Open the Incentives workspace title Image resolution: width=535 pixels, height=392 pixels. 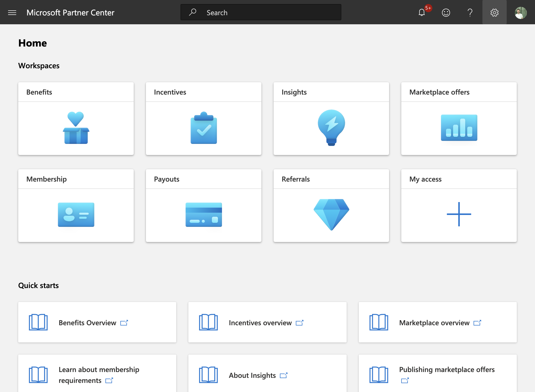(170, 92)
